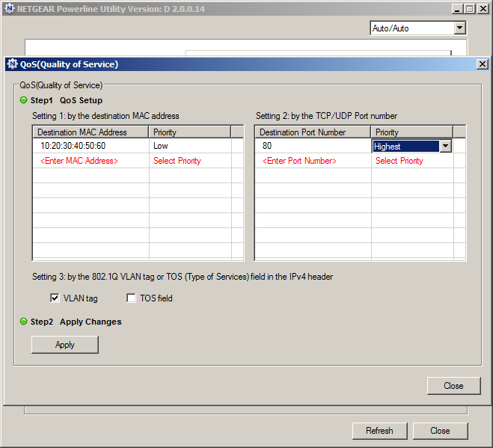Click Priority header in port number table
This screenshot has width=493, height=448.
pyautogui.click(x=412, y=132)
